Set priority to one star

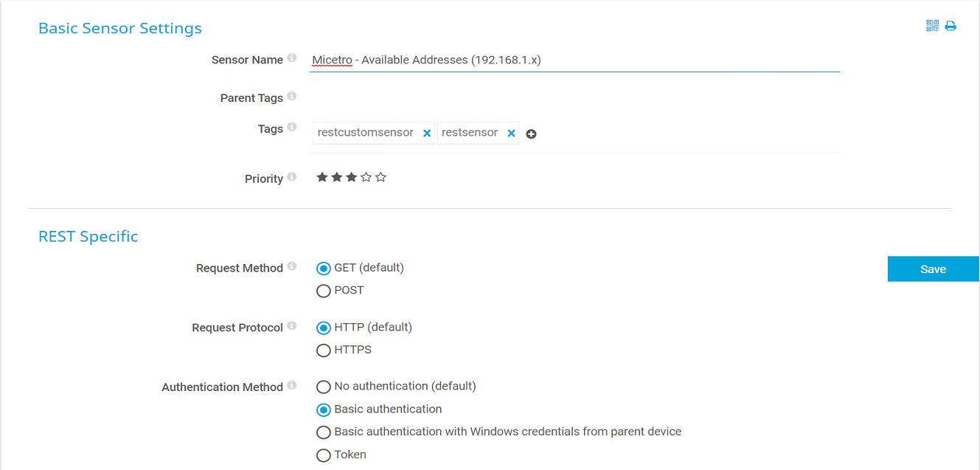(x=322, y=177)
